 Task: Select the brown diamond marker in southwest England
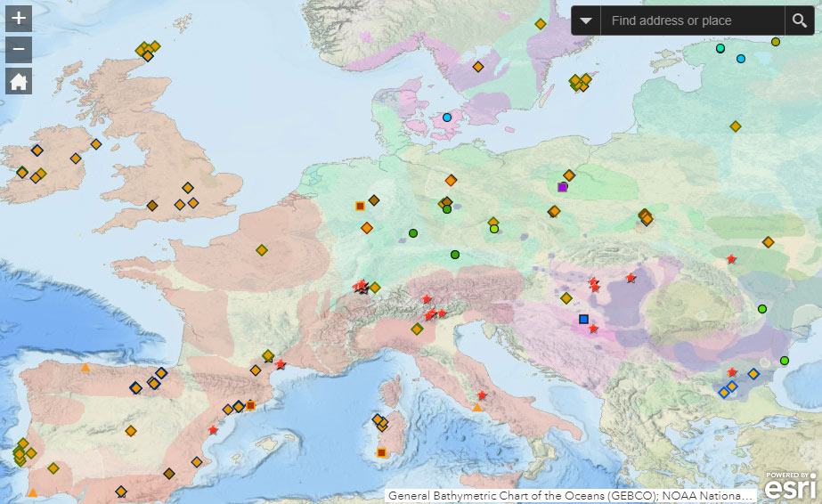point(152,206)
